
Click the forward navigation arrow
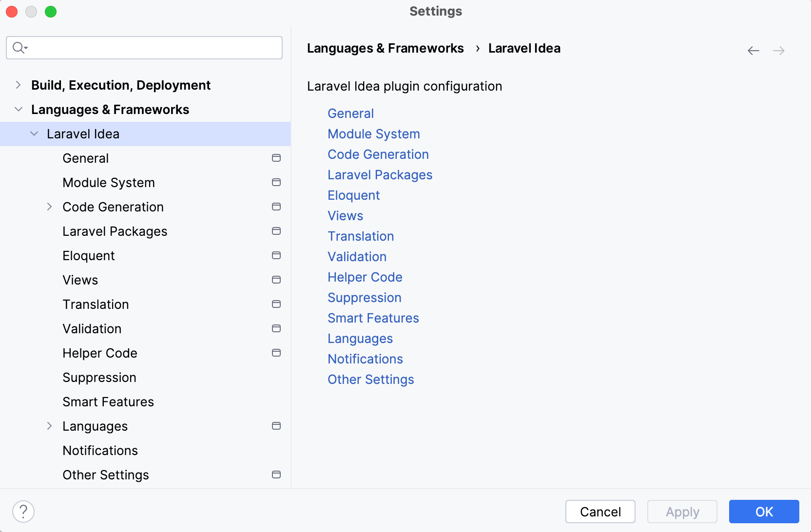coord(779,50)
